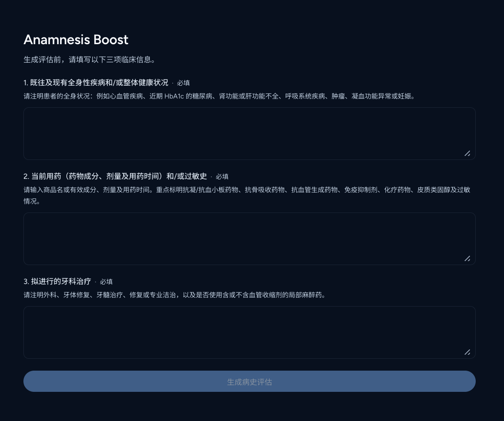Click the hint starting 请注明外科、牙体修复
The image size is (504, 421).
(x=175, y=295)
